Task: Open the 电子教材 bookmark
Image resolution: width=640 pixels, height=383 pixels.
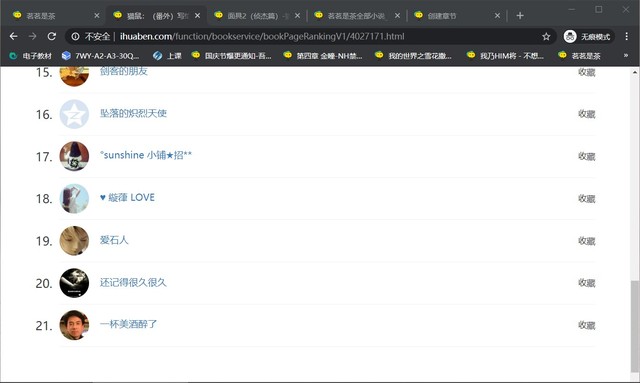Action: [x=31, y=56]
